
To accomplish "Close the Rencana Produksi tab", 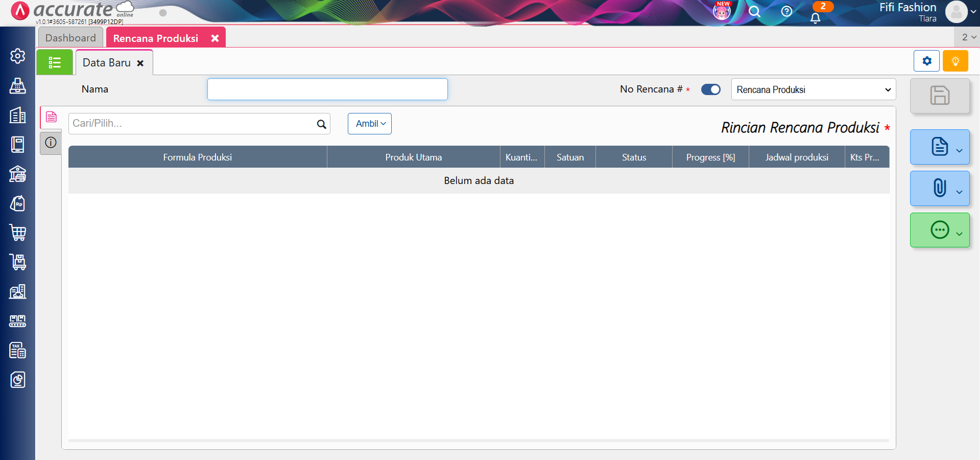I will coord(215,38).
